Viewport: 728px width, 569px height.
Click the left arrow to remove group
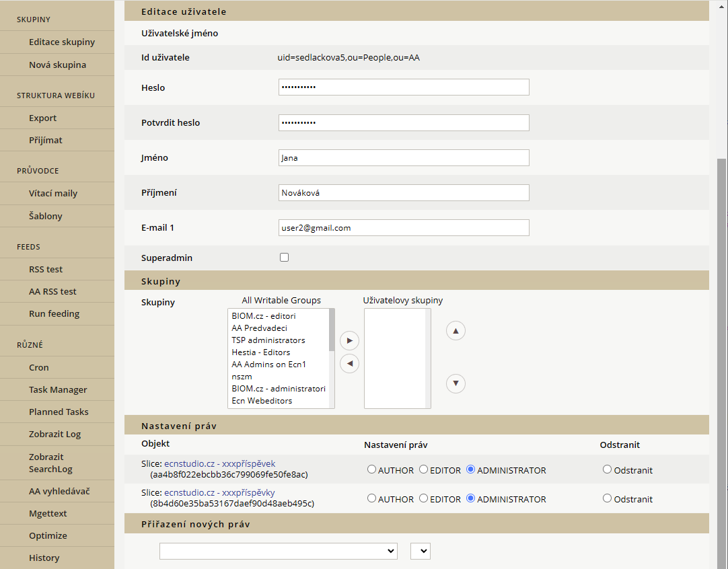[349, 364]
